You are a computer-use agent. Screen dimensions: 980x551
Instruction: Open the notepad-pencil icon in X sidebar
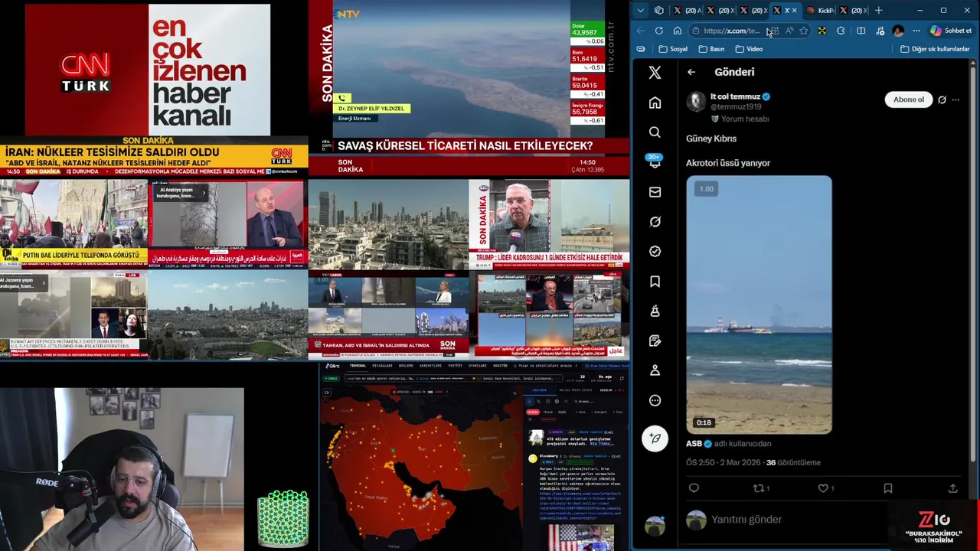(655, 341)
